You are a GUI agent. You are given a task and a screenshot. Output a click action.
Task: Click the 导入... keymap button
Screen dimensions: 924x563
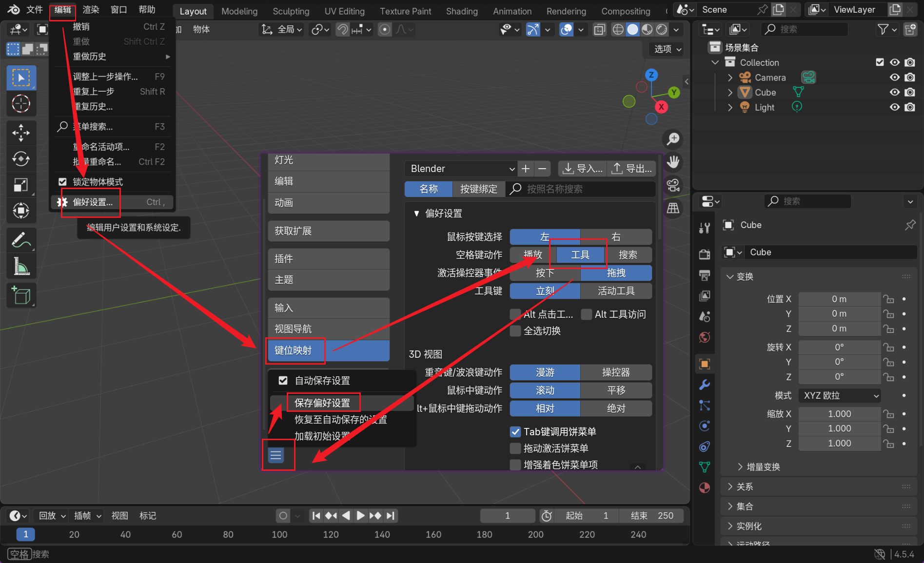coord(582,169)
